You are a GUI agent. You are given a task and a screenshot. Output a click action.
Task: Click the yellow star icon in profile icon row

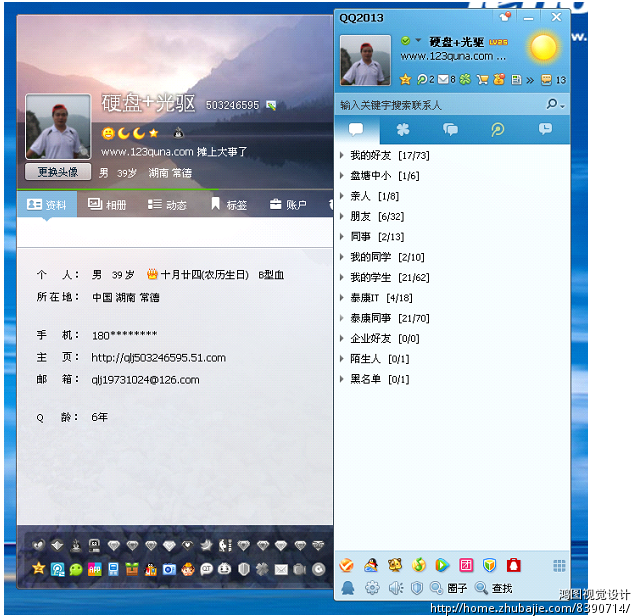coord(38,568)
